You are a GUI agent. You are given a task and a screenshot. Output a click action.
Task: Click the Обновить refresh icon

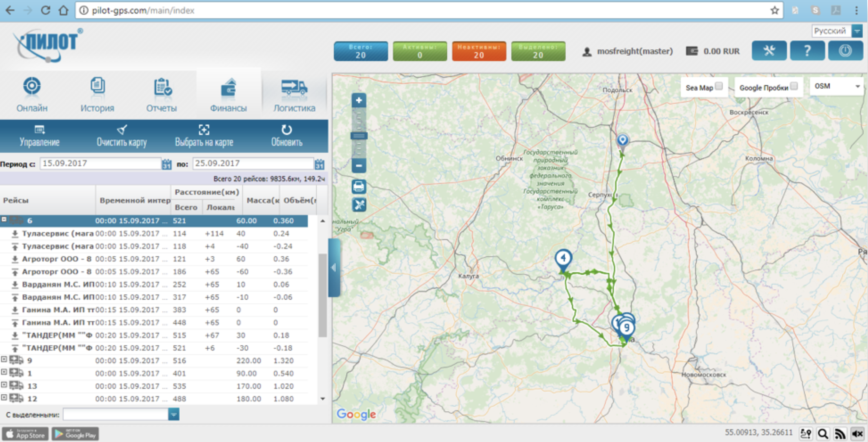[x=287, y=130]
